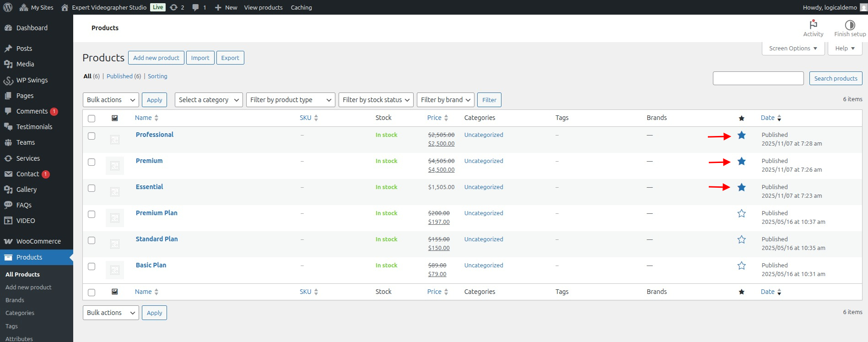Open the Published products filter link
Viewport: 868px width, 342px height.
pos(119,76)
